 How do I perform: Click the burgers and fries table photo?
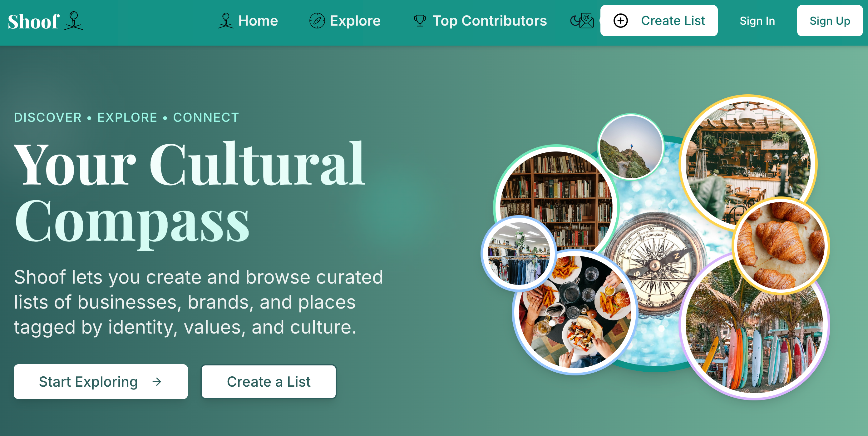pyautogui.click(x=575, y=312)
